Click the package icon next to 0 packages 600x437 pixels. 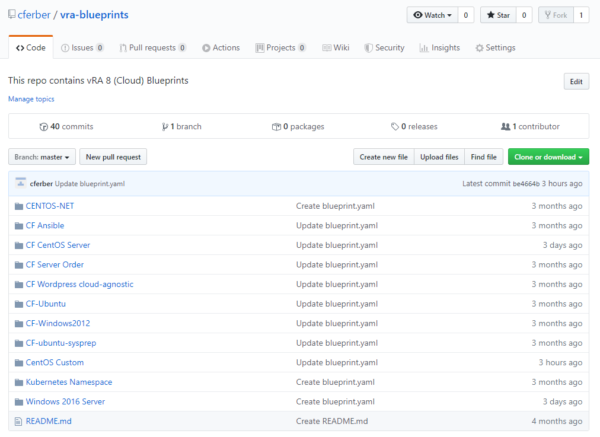pyautogui.click(x=276, y=127)
